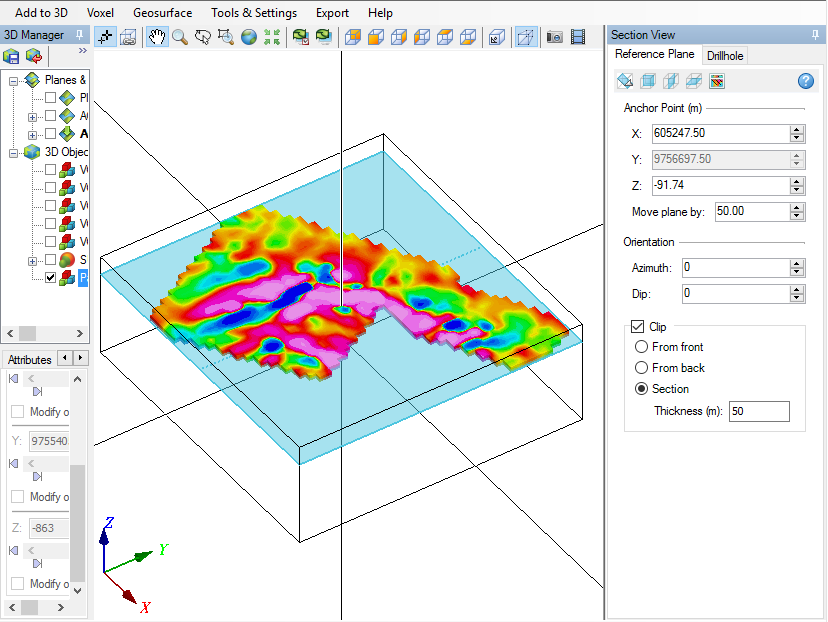Collapse the Planes tree node

(15, 80)
